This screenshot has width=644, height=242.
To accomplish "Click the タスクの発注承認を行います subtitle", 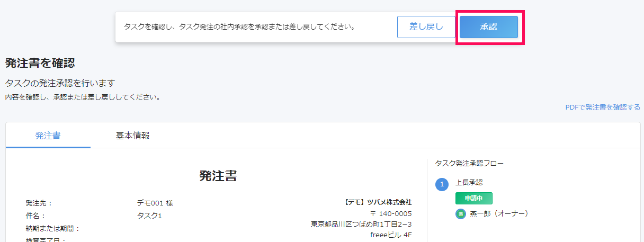I will [x=60, y=83].
